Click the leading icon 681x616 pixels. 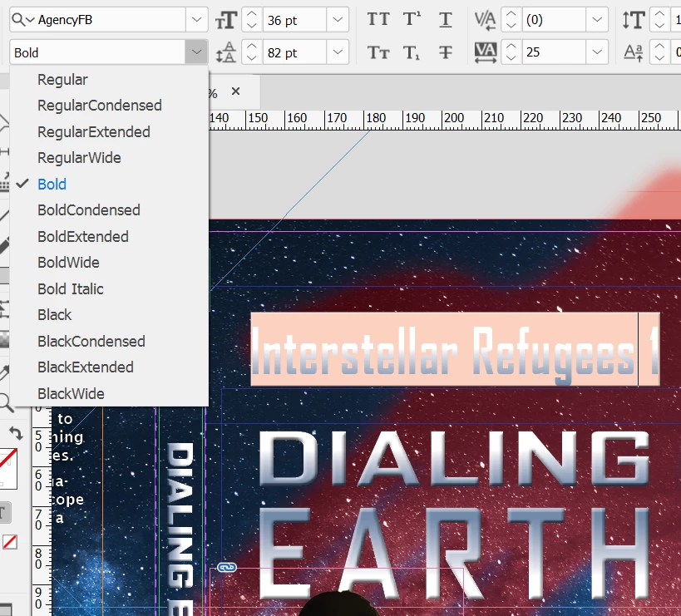click(226, 52)
